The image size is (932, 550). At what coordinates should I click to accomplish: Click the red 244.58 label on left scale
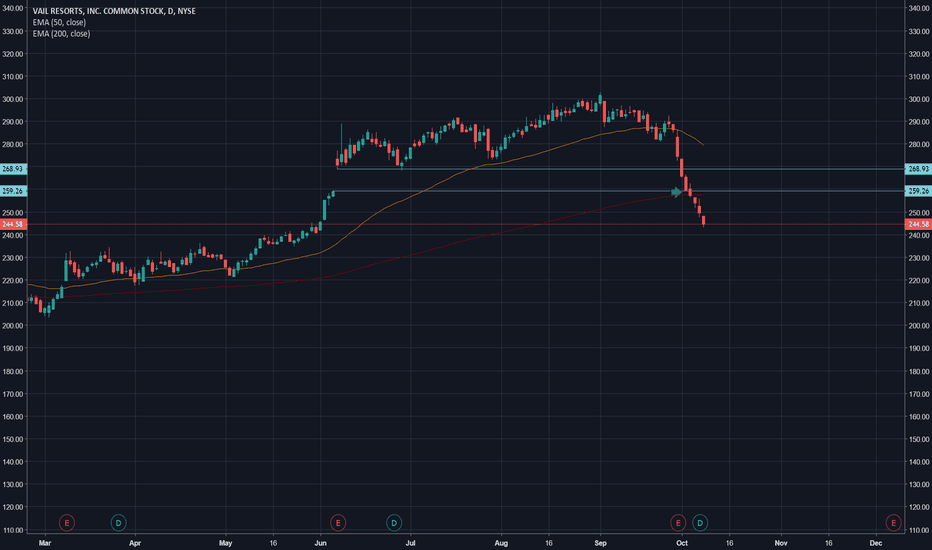point(12,224)
